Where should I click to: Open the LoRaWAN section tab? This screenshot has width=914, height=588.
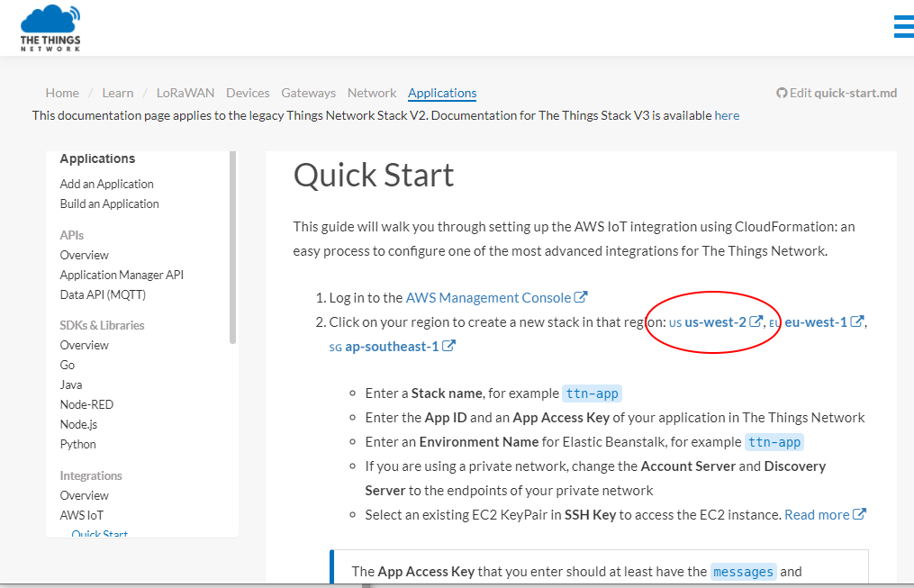[186, 94]
